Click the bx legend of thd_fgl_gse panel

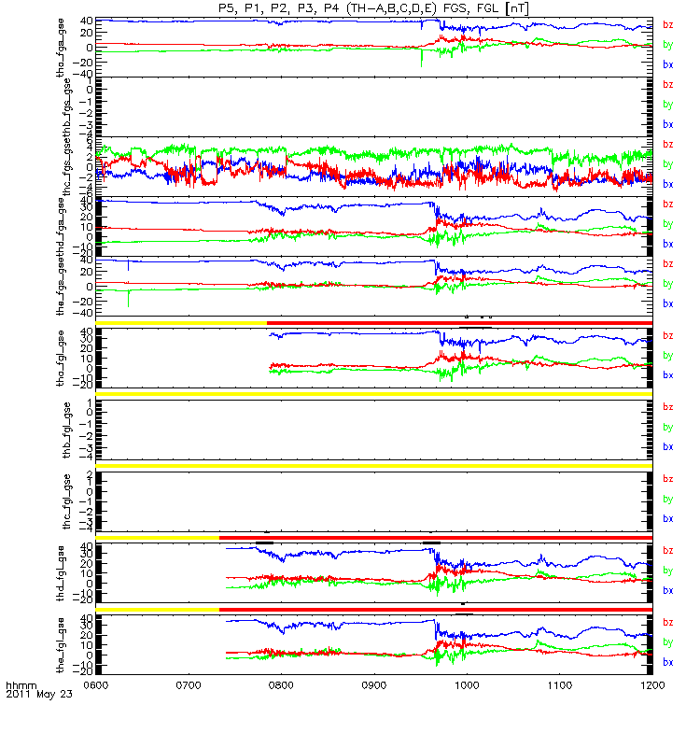tap(668, 591)
